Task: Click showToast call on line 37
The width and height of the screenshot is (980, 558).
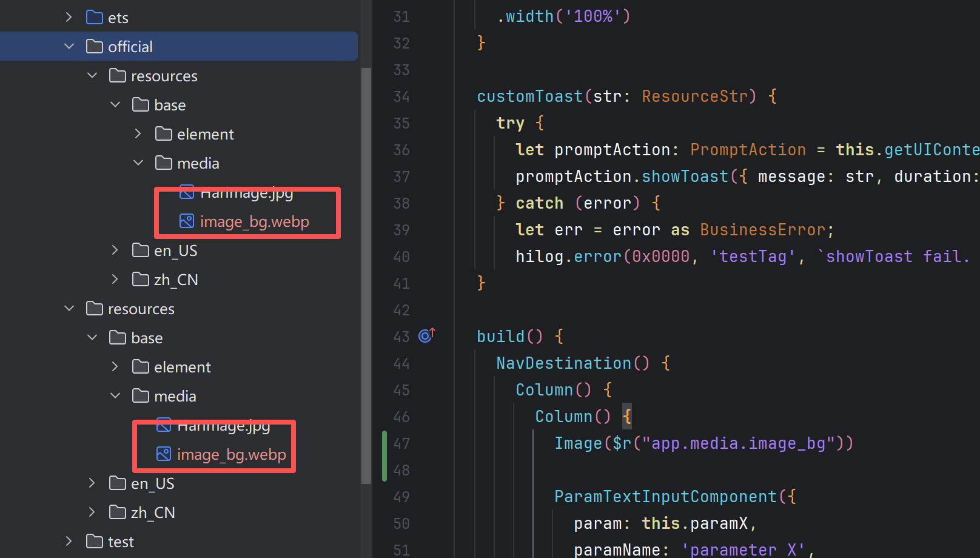Action: 685,176
